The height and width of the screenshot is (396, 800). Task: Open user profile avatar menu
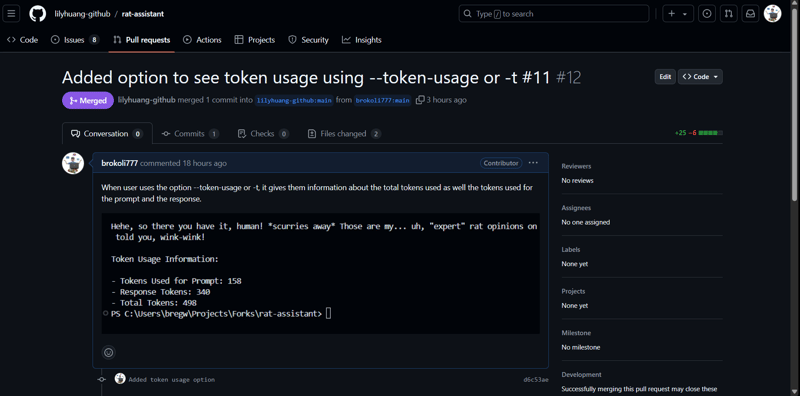[772, 14]
